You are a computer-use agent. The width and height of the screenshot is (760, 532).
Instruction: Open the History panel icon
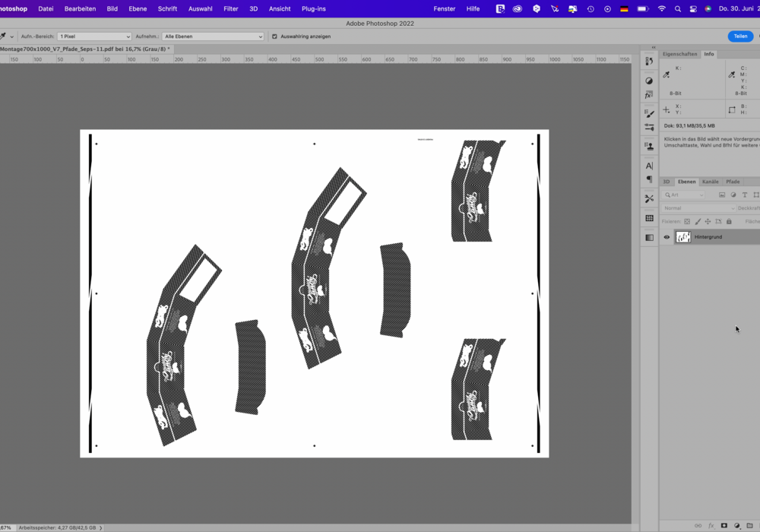point(649,61)
